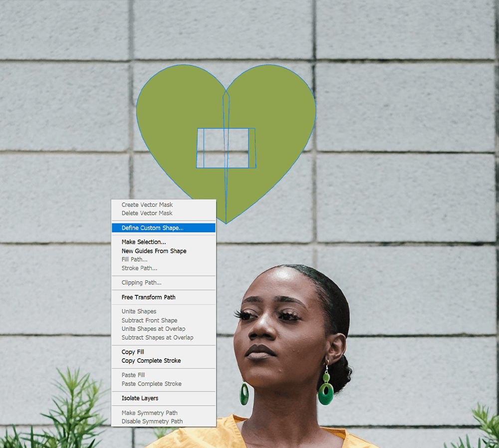
Task: Click New Guides From Shape
Action: [164, 251]
